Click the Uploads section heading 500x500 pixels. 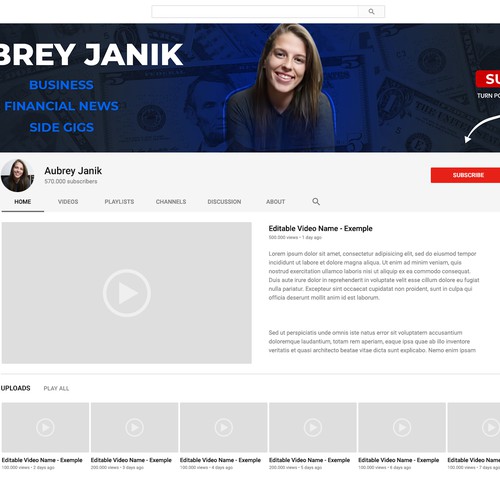16,388
